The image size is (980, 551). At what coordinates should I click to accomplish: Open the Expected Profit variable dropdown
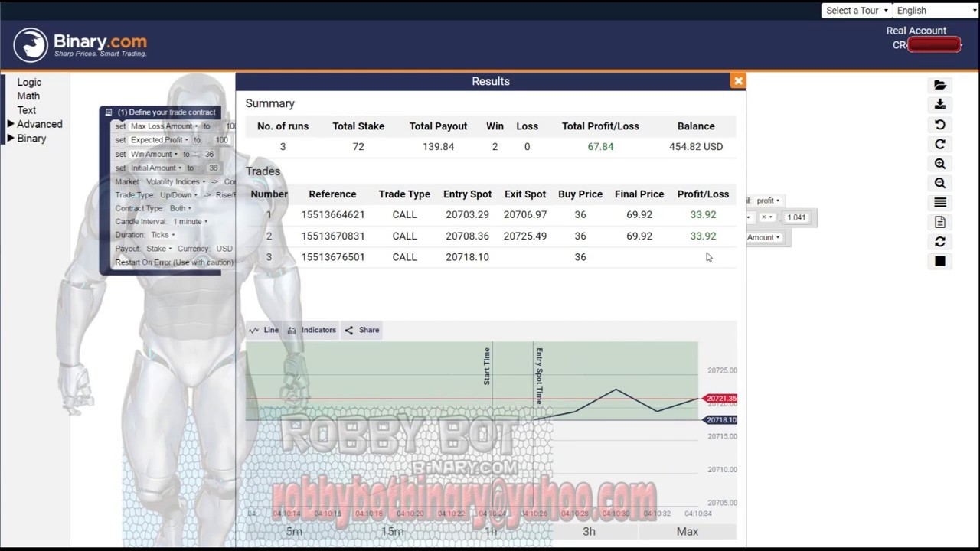tap(159, 140)
